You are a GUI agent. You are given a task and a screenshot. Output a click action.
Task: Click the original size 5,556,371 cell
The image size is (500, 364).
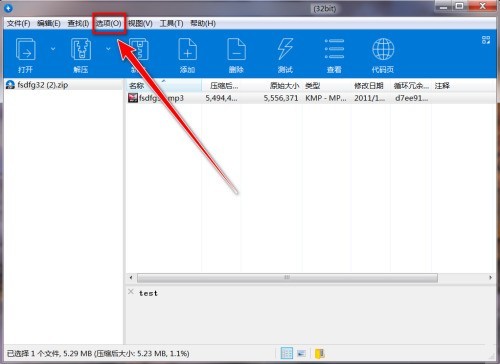point(281,98)
